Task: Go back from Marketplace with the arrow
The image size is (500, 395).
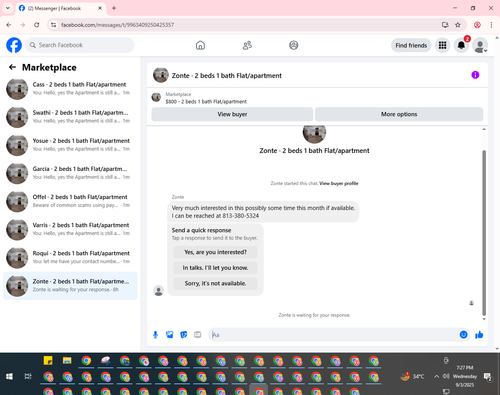Action: [12, 67]
